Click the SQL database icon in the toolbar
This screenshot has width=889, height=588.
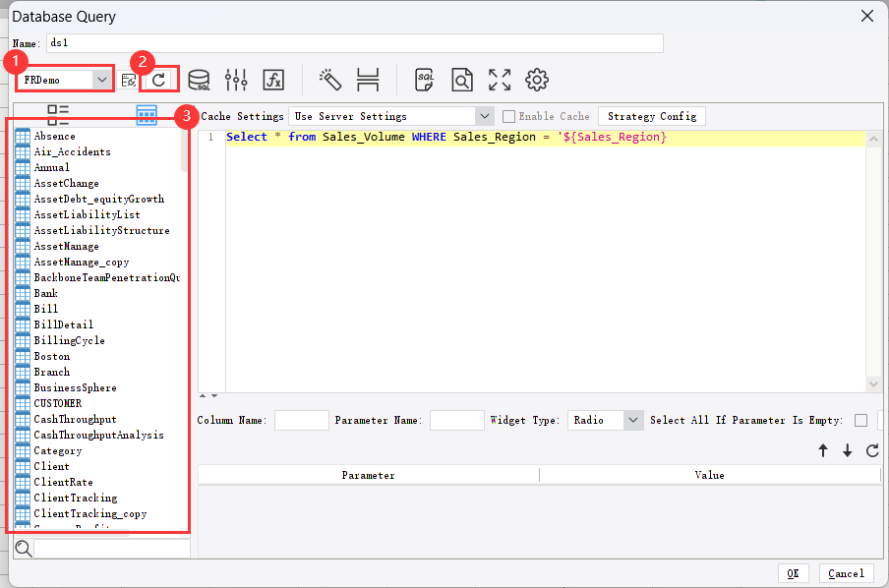pos(199,80)
